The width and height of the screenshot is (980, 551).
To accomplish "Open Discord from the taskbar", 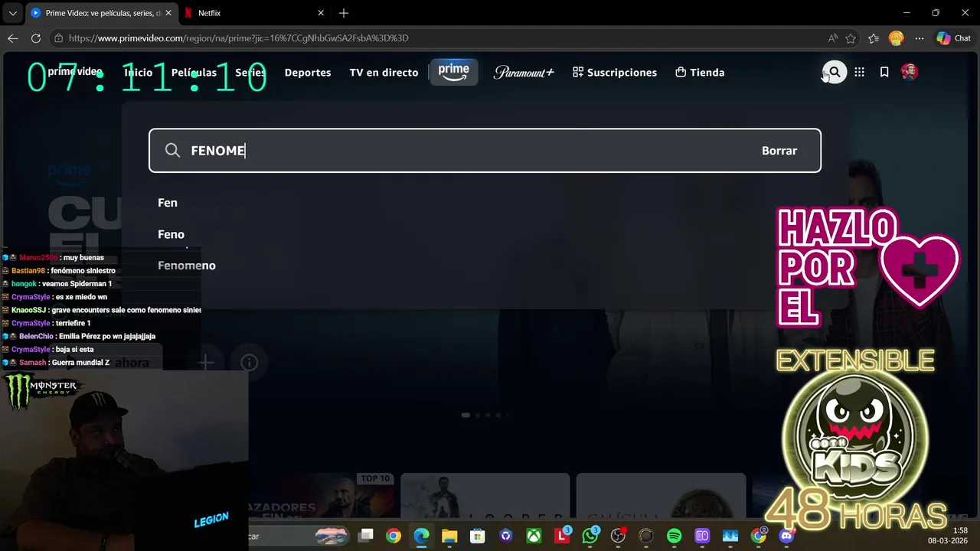I will [x=786, y=536].
